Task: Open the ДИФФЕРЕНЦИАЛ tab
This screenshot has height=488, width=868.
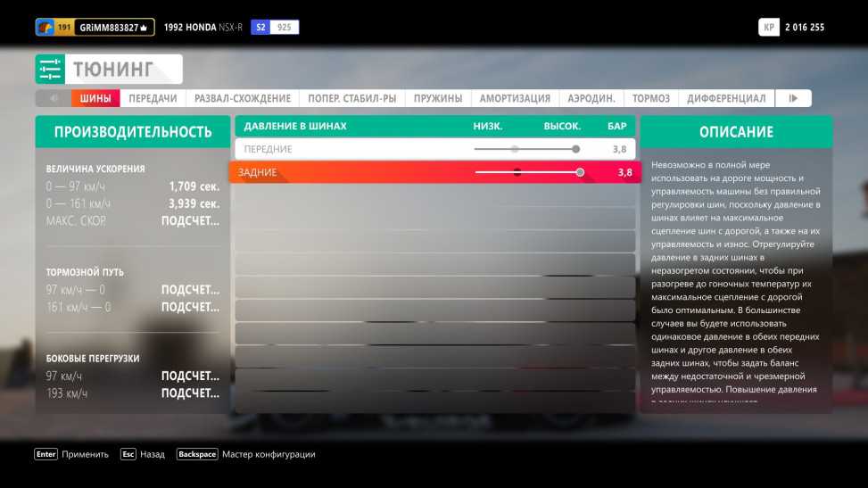Action: [726, 98]
